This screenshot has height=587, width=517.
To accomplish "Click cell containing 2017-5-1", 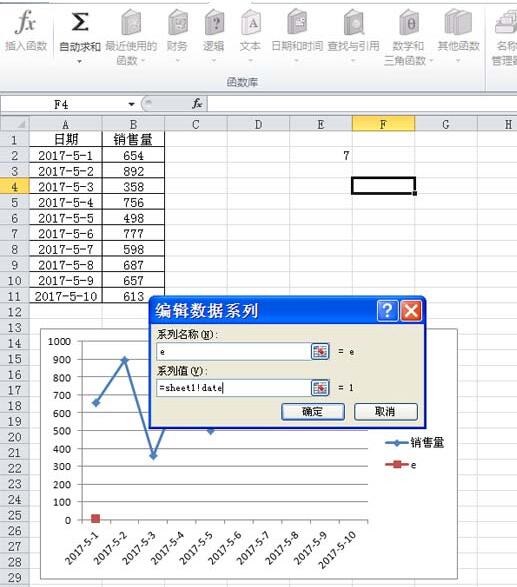I will [66, 155].
